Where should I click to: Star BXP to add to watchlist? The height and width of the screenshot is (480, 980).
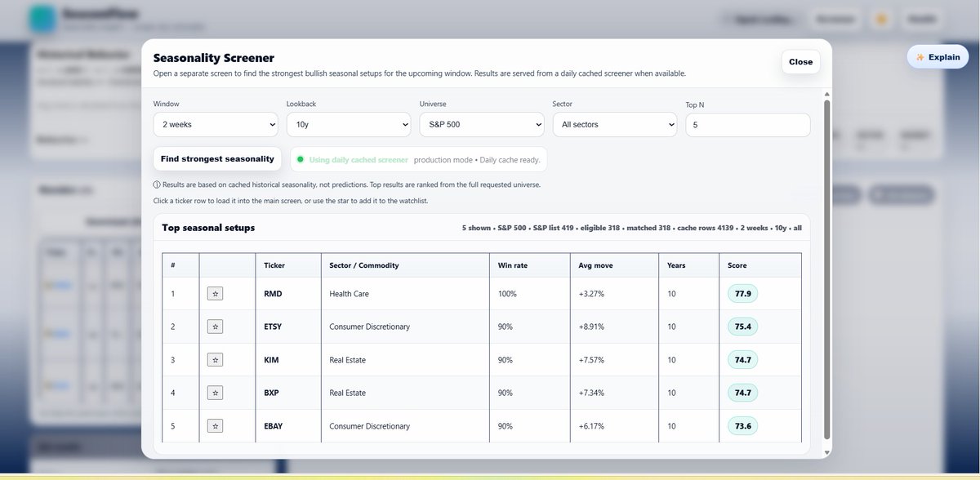[215, 393]
